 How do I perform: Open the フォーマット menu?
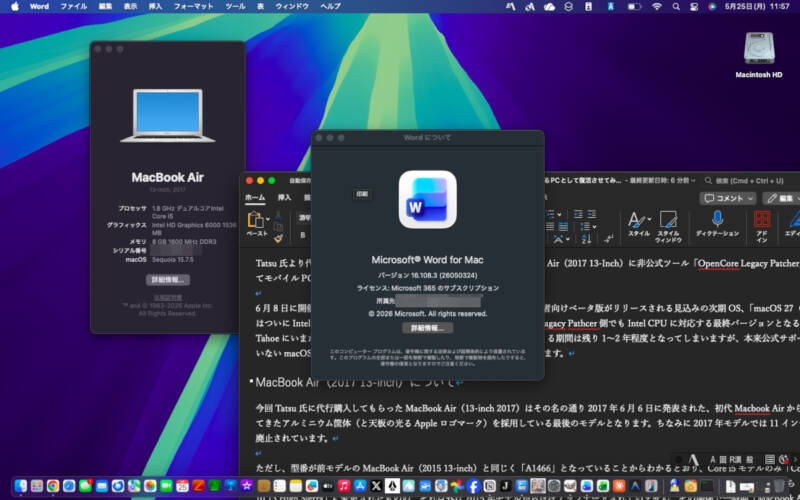(x=193, y=7)
